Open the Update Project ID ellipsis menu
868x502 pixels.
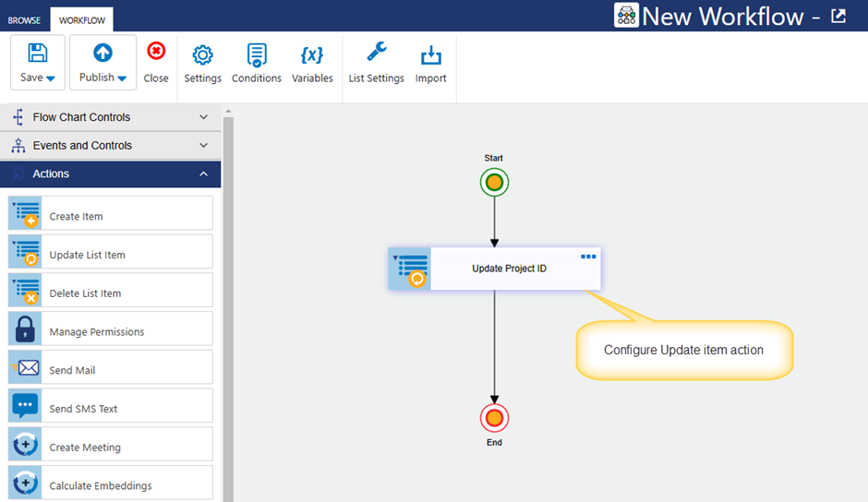[x=588, y=257]
